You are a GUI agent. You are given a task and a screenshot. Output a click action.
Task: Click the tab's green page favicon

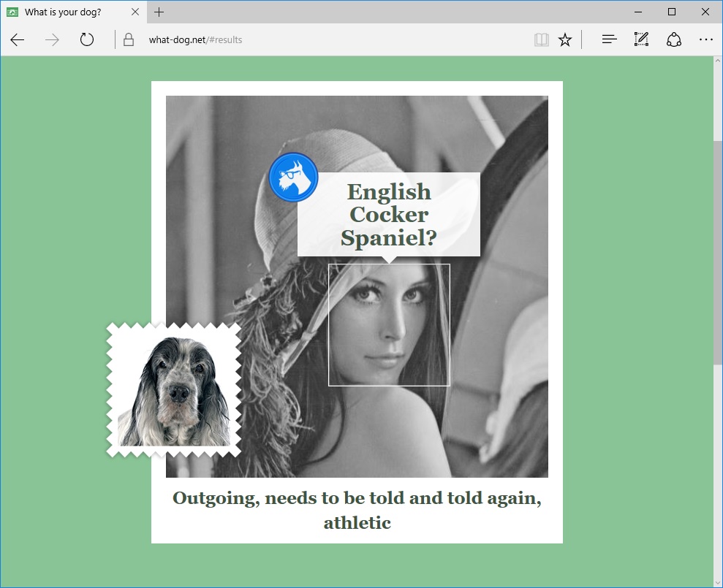(12, 12)
